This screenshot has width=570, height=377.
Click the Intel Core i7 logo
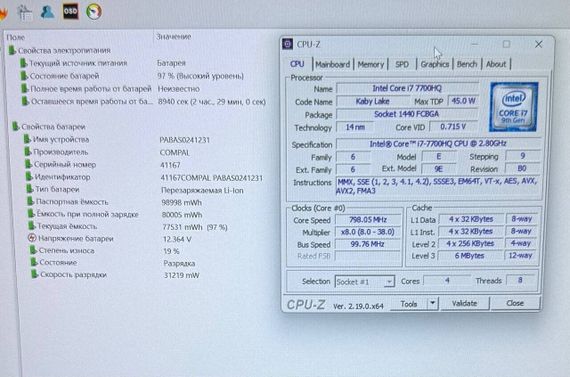(x=513, y=107)
